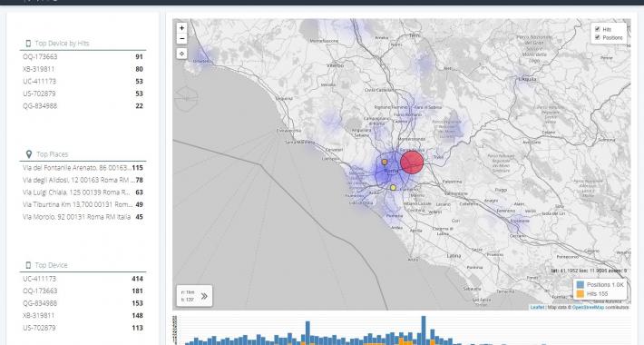
Task: Click the device icon beside Top Device by Hits
Action: pyautogui.click(x=28, y=44)
